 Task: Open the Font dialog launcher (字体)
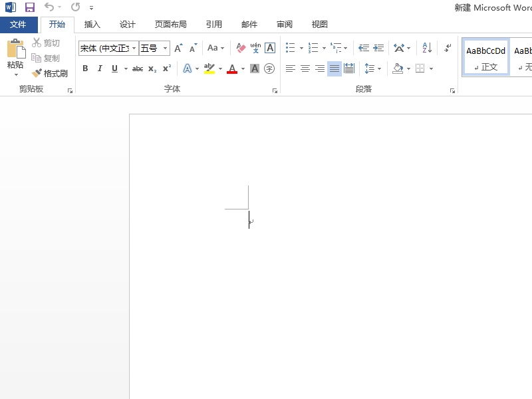pos(275,91)
